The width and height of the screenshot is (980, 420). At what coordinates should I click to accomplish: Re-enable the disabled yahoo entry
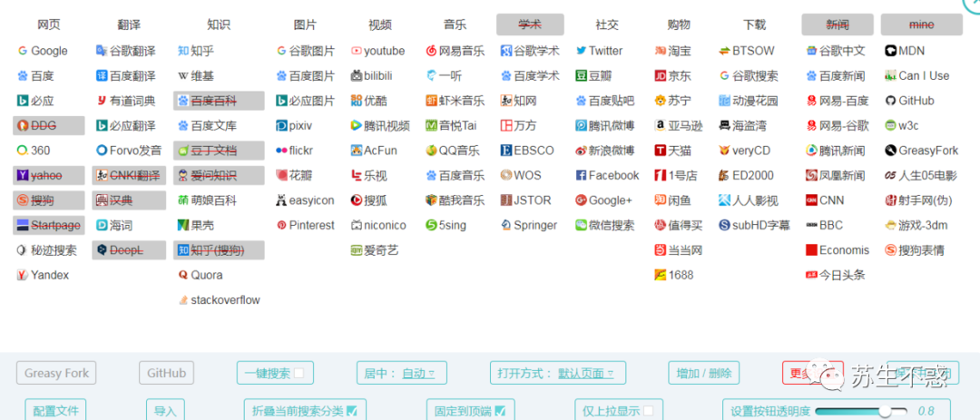[x=49, y=176]
